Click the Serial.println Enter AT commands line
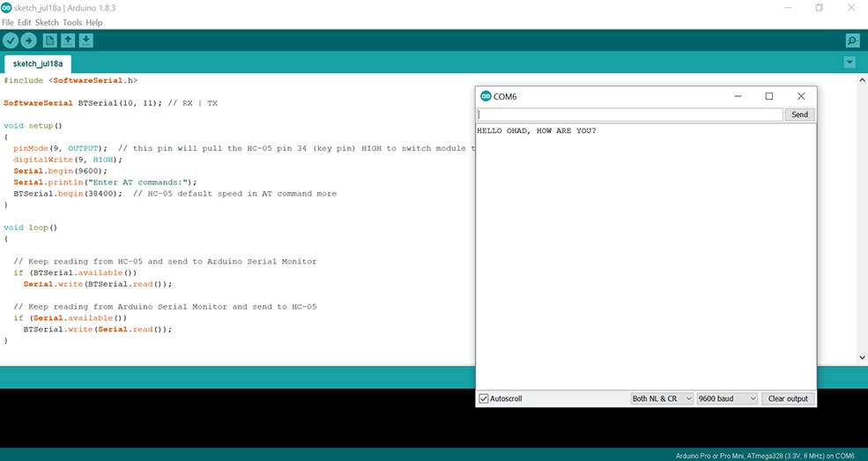The image size is (868, 461). click(x=105, y=182)
